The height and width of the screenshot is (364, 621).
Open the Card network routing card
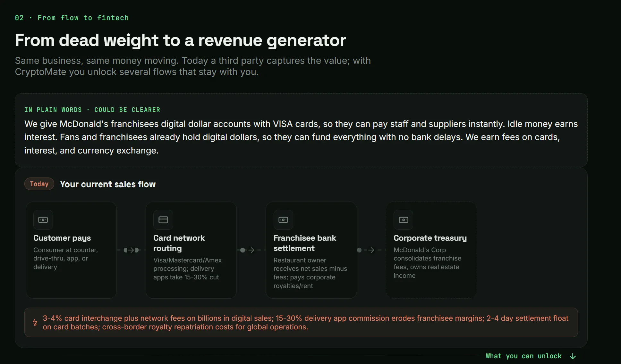(x=191, y=250)
